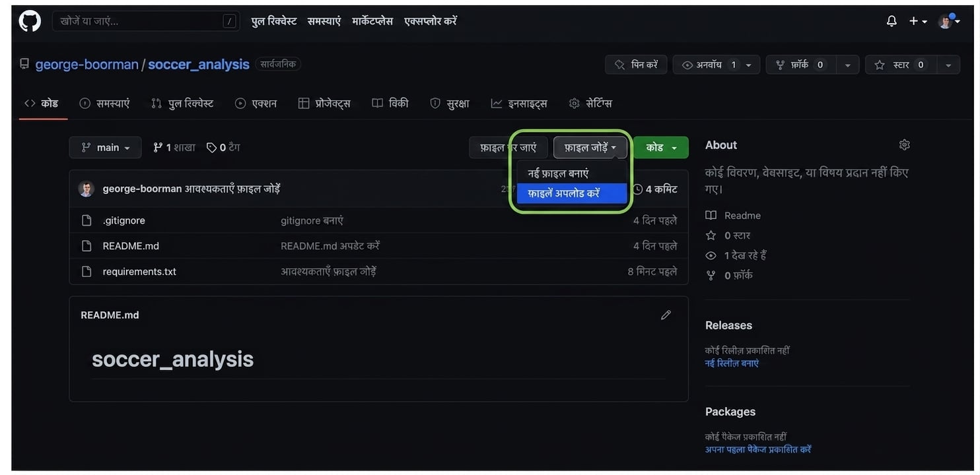Open the GitHub home logo
This screenshot has width=980, height=475.
30,21
